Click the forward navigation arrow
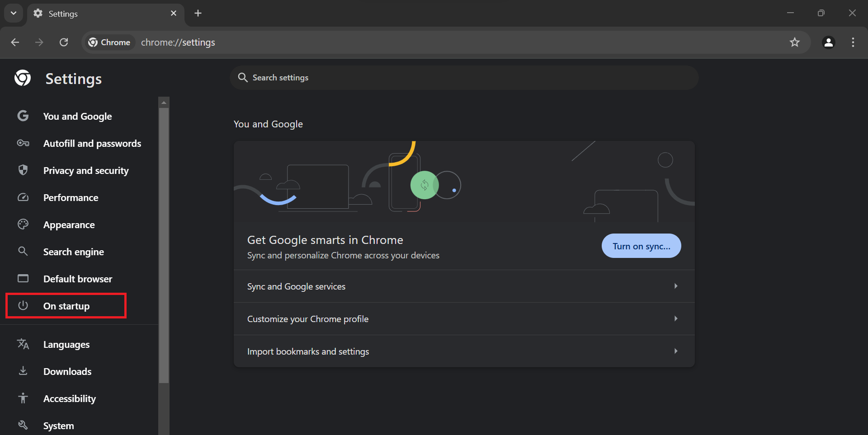This screenshot has height=435, width=868. pyautogui.click(x=39, y=42)
